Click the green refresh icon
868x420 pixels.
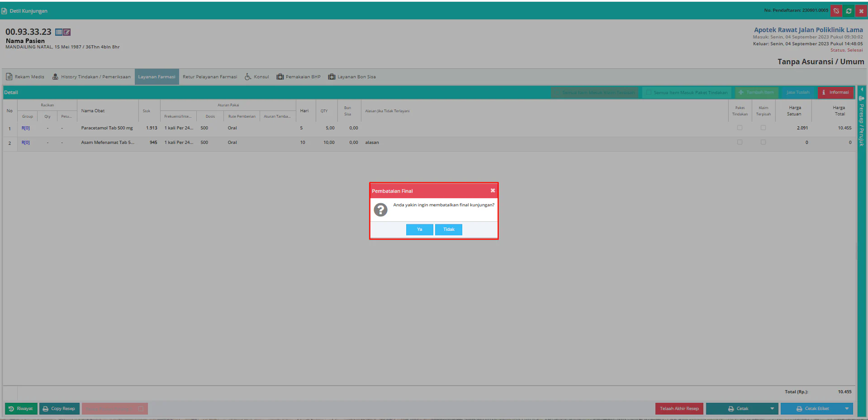click(x=849, y=11)
